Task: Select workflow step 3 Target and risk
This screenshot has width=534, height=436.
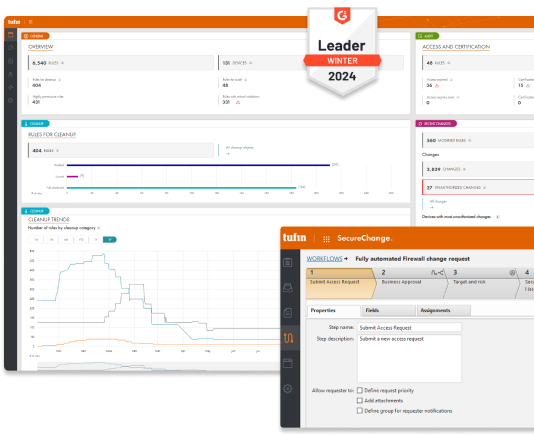Action: click(484, 283)
